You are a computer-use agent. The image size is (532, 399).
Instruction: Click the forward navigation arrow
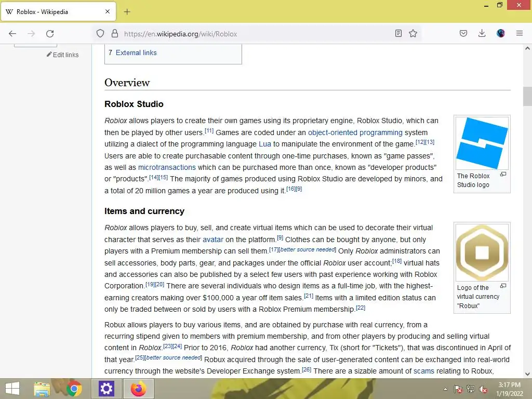click(31, 34)
